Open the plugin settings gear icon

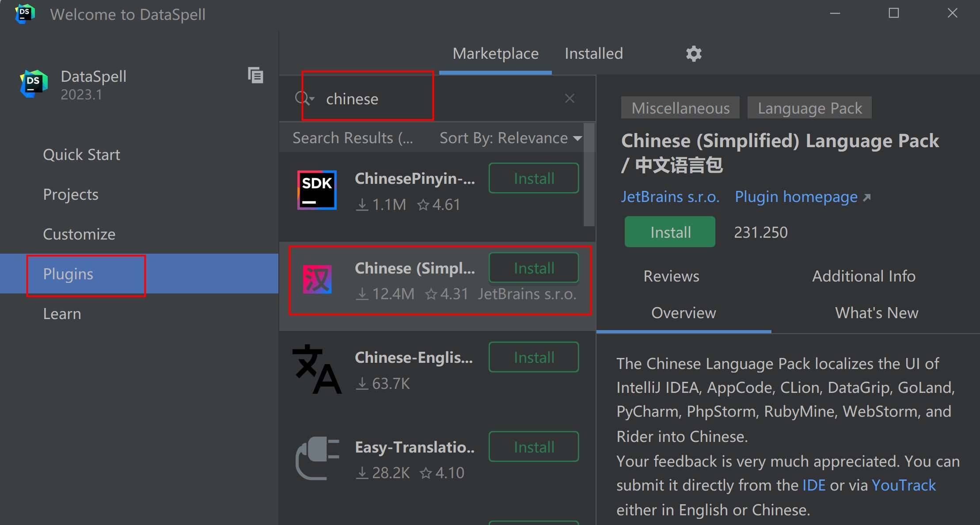[x=694, y=54]
